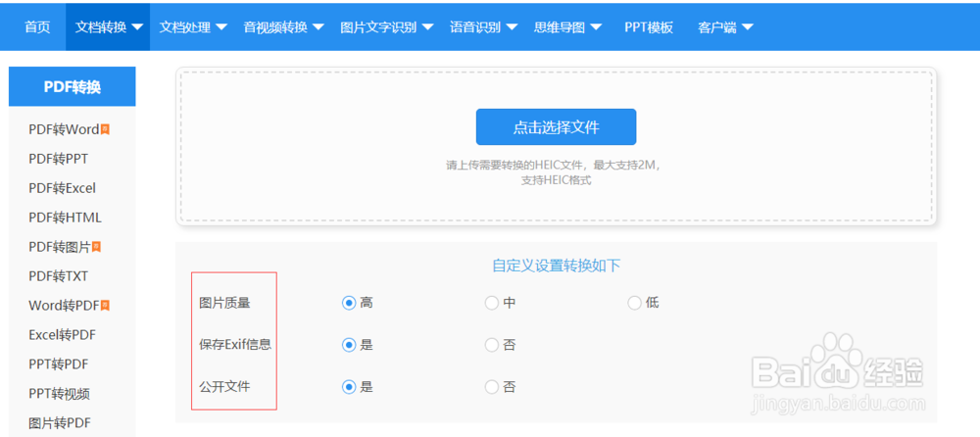Open the PPT模板 page
This screenshot has width=980, height=437.
(x=649, y=26)
